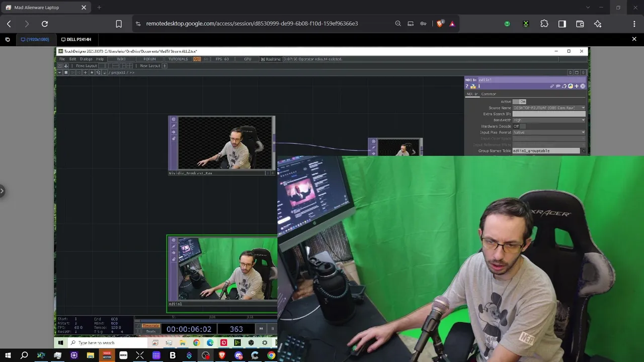The image size is (644, 362).
Task: Open the Dialogs menu
Action: pos(86,59)
